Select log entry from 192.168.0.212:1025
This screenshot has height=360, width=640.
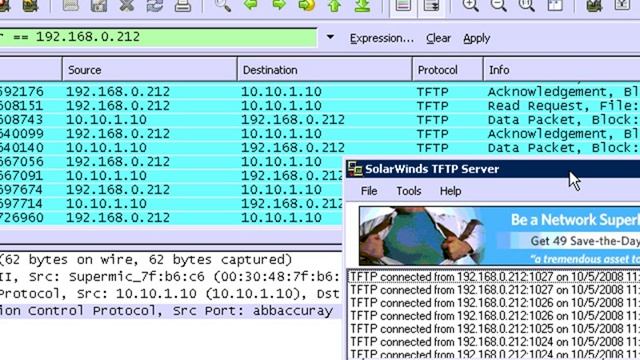(x=494, y=329)
